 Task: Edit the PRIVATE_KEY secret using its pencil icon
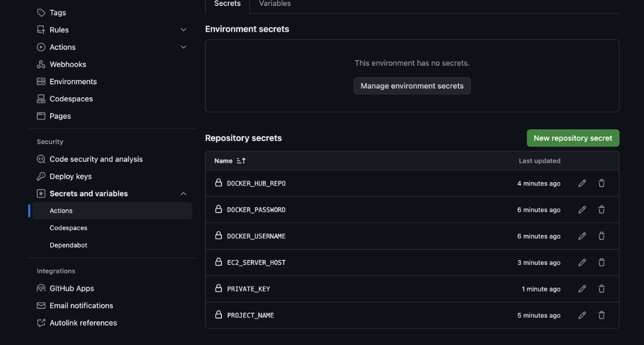coord(582,289)
